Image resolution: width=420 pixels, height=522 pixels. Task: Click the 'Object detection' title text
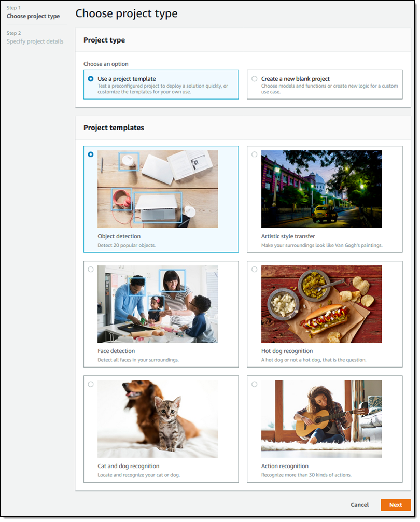coord(119,236)
